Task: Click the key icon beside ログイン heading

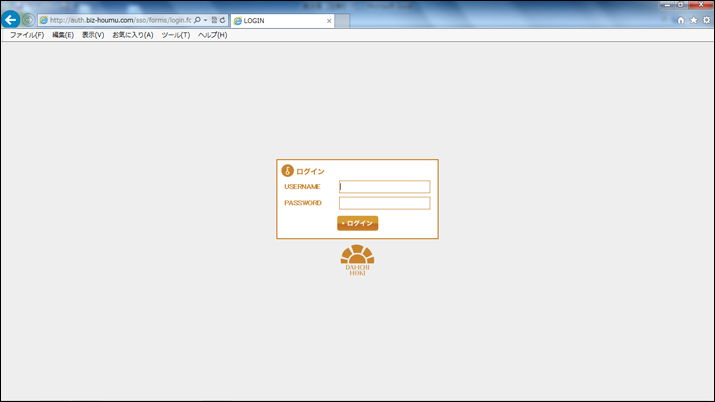Action: click(287, 170)
